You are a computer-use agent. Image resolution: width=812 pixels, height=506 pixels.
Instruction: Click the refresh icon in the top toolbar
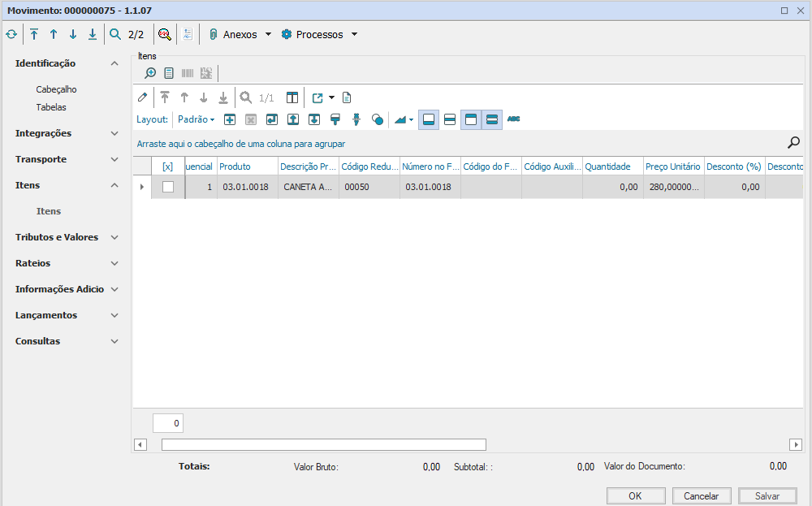[x=11, y=35]
